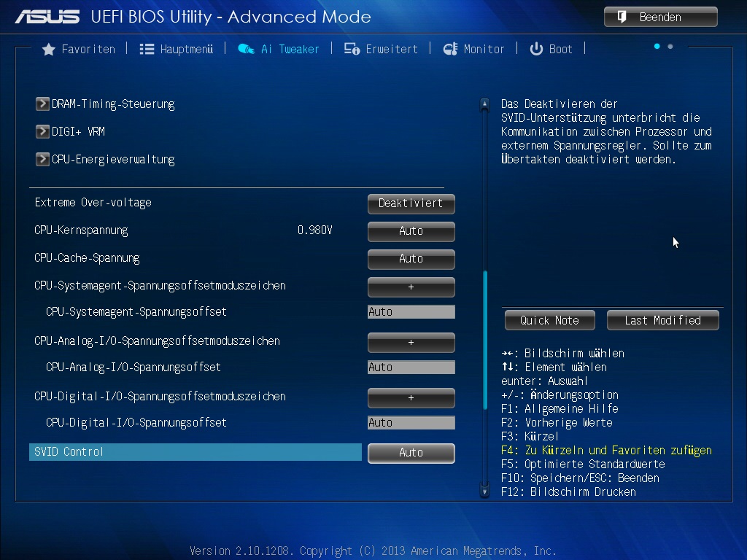Click the F5 Optimierte Standardwerte hint
The image size is (747, 560).
click(583, 464)
